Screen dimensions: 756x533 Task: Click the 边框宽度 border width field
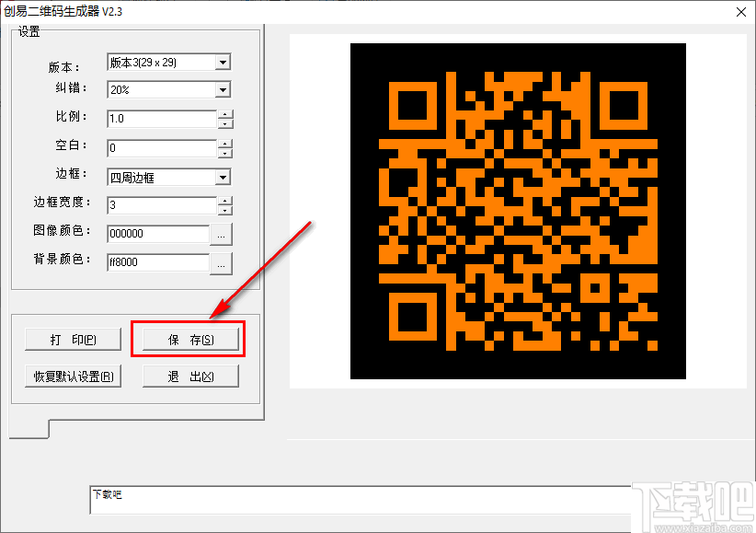[162, 205]
